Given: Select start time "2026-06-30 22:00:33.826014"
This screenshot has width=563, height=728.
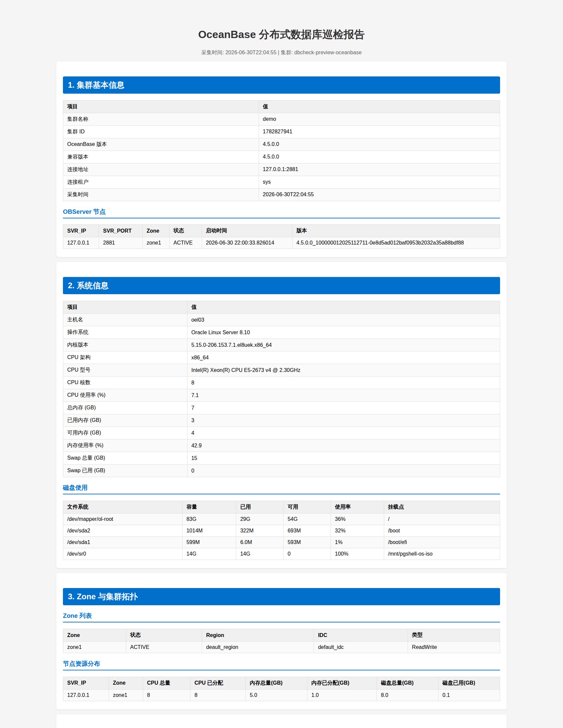Looking at the screenshot, I should [x=240, y=243].
